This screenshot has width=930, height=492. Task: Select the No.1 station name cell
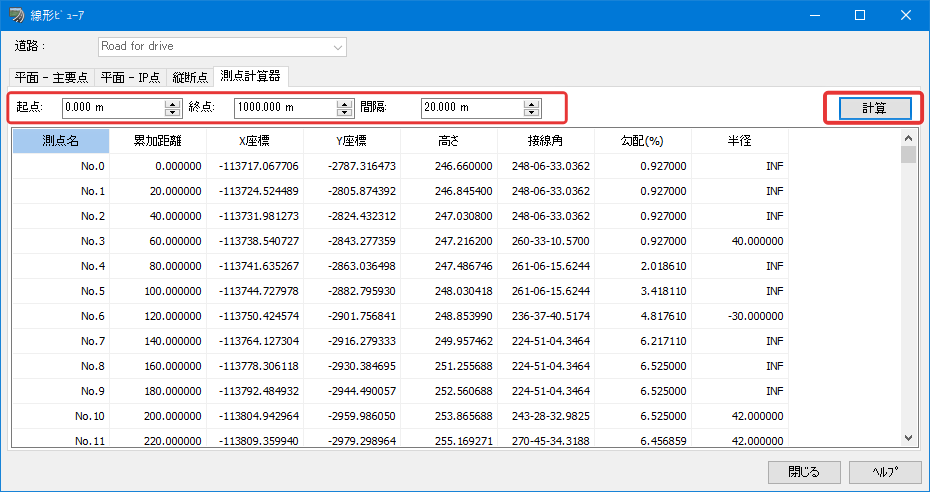pyautogui.click(x=60, y=191)
